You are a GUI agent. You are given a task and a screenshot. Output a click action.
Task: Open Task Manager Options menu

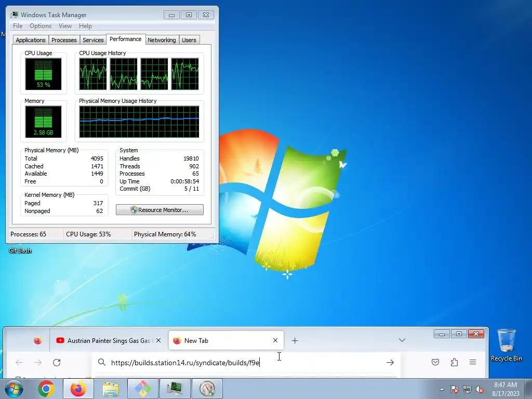pos(41,26)
